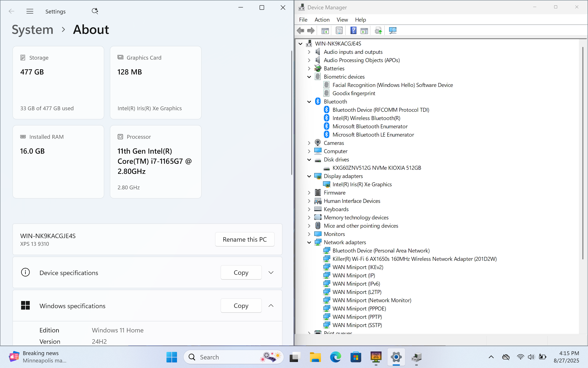Open Microsoft Store from the taskbar

[x=356, y=357]
